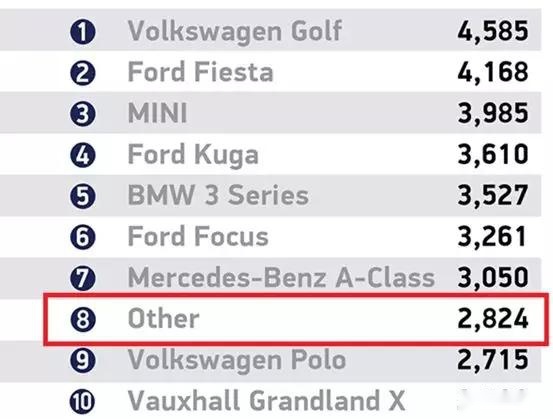This screenshot has height=419, width=553.
Task: Click the BMW 3 Series name
Action: point(218,195)
